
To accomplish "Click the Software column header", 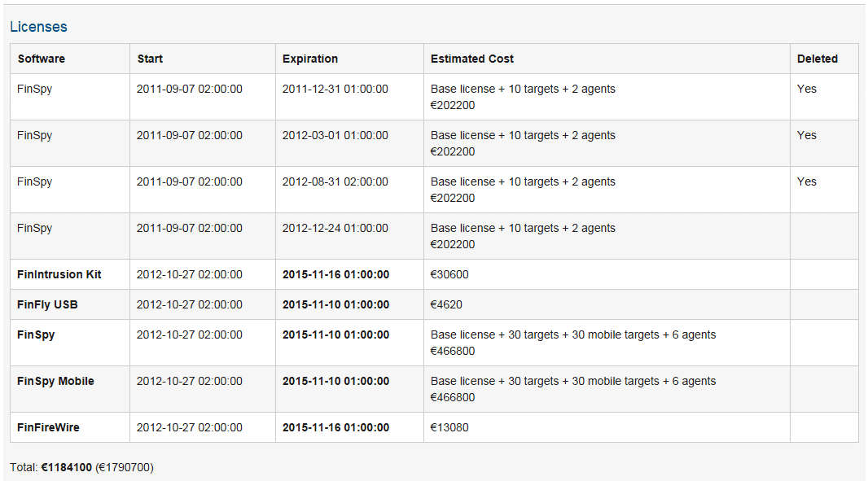I will tap(42, 59).
